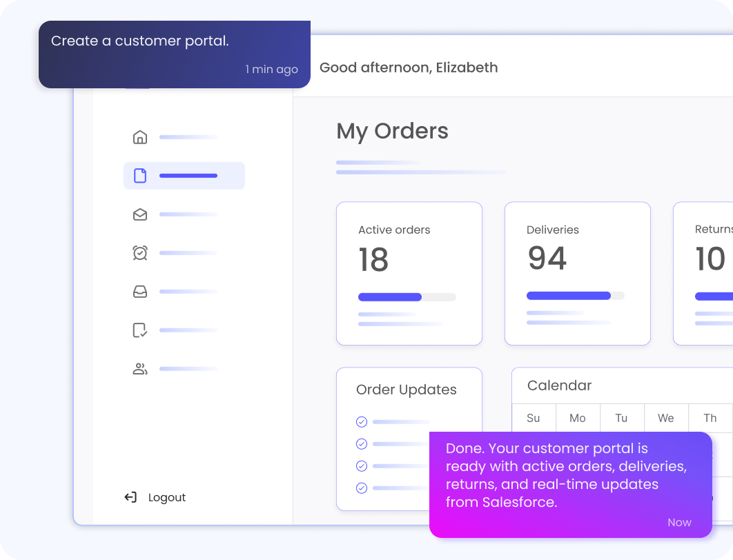This screenshot has height=560, width=733.
Task: Click the alarm clock check icon
Action: (140, 252)
